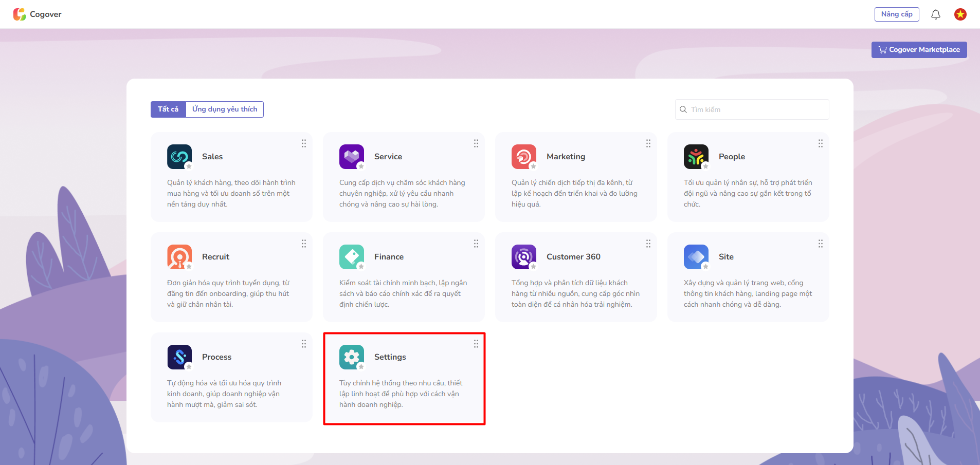
Task: Open the People app icon
Action: point(696,157)
